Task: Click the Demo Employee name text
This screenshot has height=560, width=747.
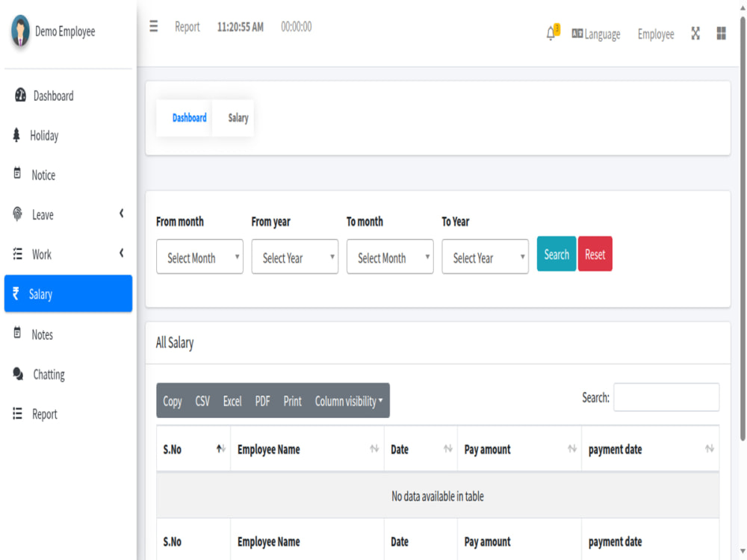Action: pyautogui.click(x=65, y=31)
